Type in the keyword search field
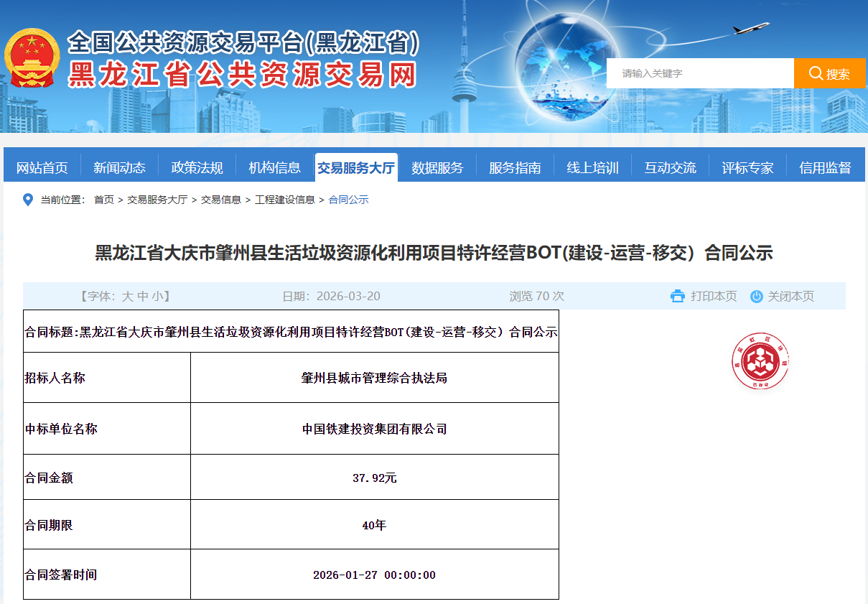This screenshot has width=868, height=604. [700, 73]
